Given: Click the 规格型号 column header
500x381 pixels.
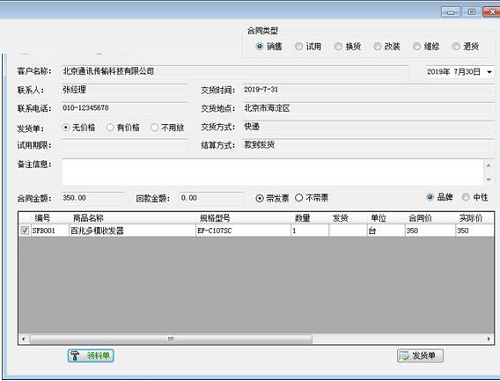Looking at the screenshot, I should [215, 218].
